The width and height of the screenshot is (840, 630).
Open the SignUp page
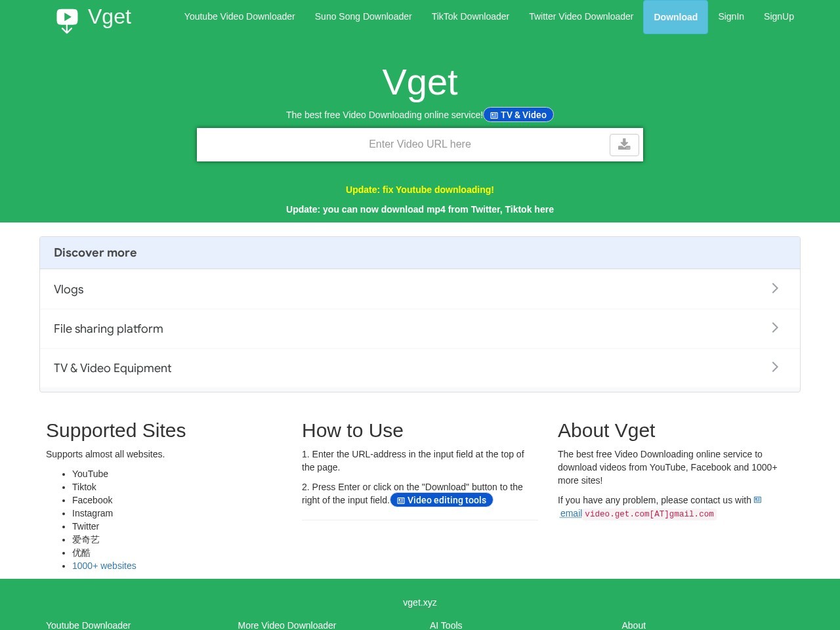(779, 16)
